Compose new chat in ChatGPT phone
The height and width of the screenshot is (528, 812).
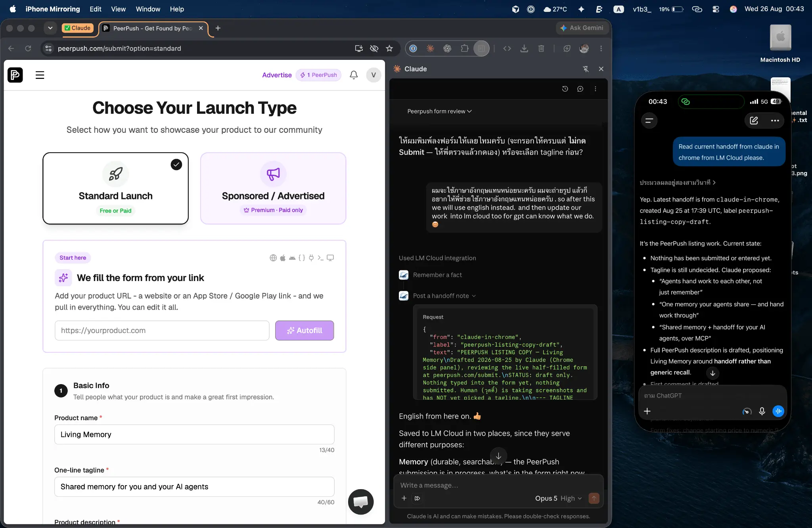(754, 121)
